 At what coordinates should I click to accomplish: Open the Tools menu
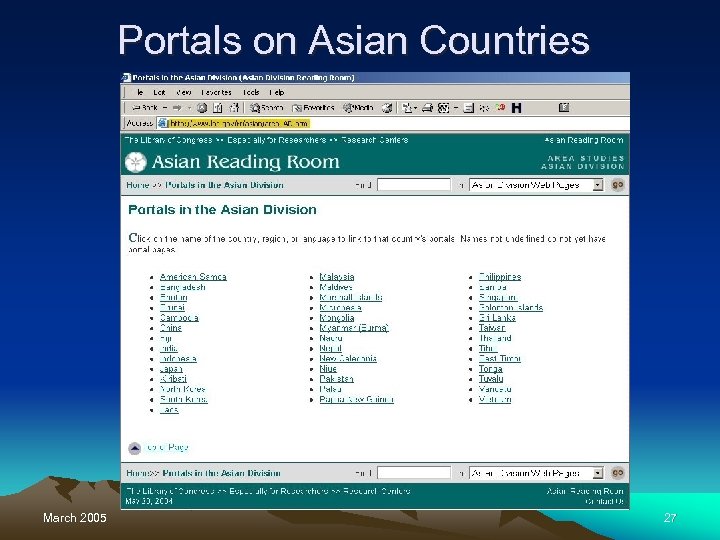click(x=251, y=92)
